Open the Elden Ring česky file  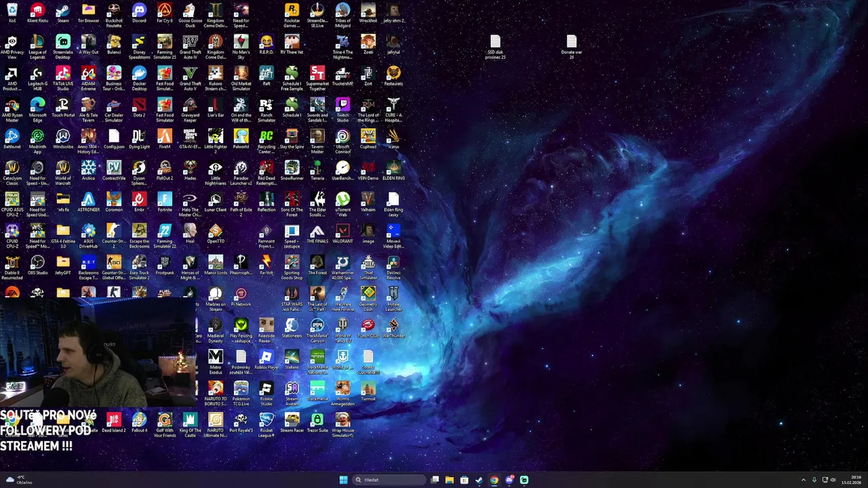pos(393,204)
